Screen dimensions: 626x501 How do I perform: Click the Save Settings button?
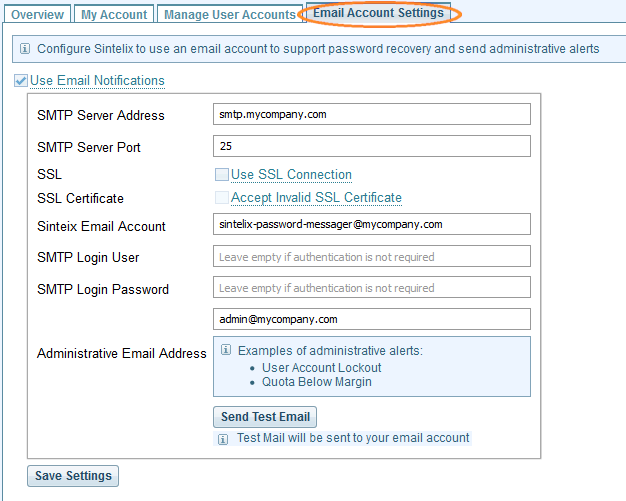pos(73,476)
